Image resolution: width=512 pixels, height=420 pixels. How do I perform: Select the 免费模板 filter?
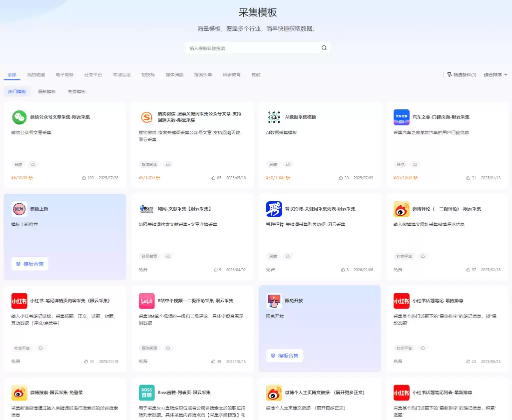point(77,91)
